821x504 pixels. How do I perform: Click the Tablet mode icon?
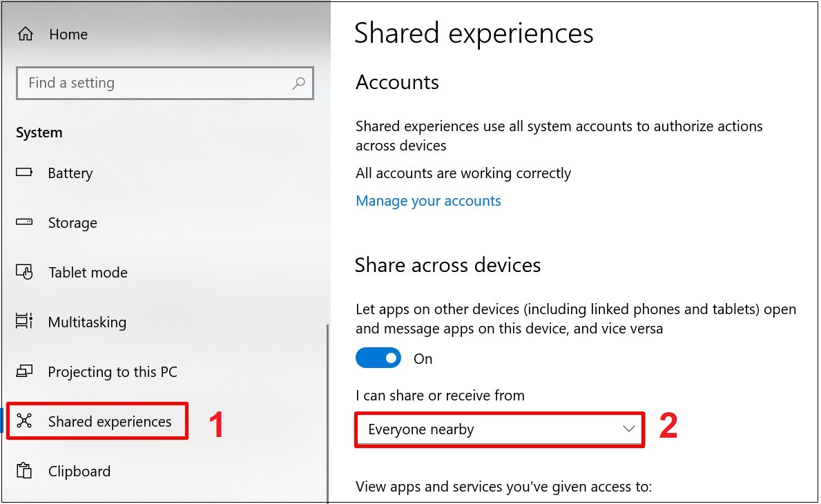pos(24,272)
